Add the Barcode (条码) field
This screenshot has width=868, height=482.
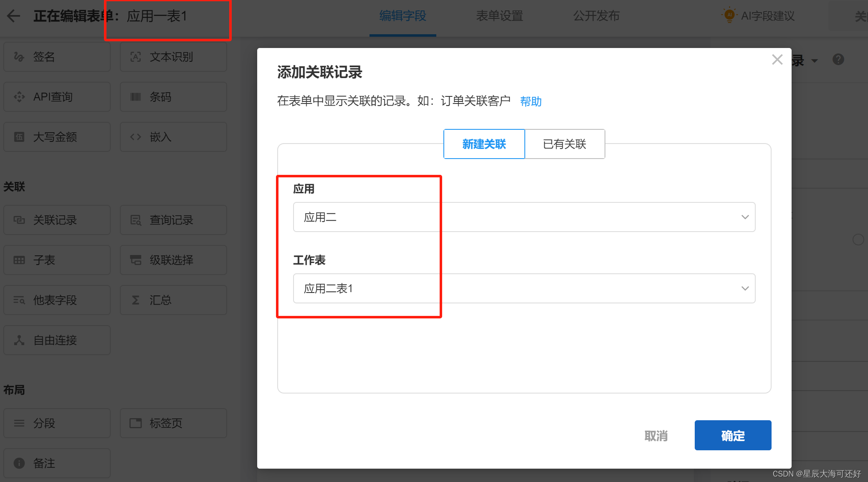[173, 97]
